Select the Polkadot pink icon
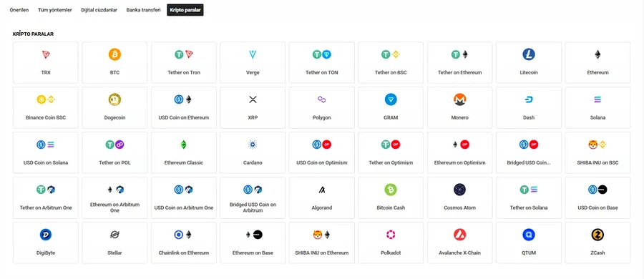The image size is (644, 279). [x=391, y=235]
